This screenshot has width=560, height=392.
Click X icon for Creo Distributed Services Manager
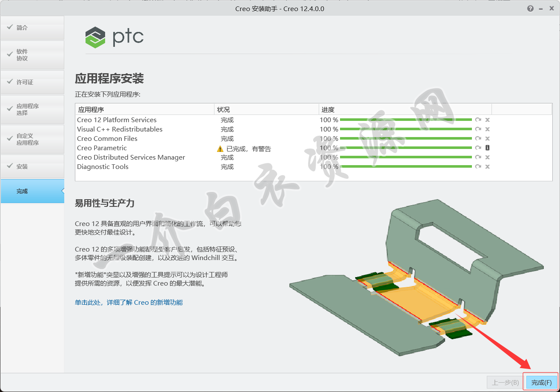pyautogui.click(x=488, y=157)
